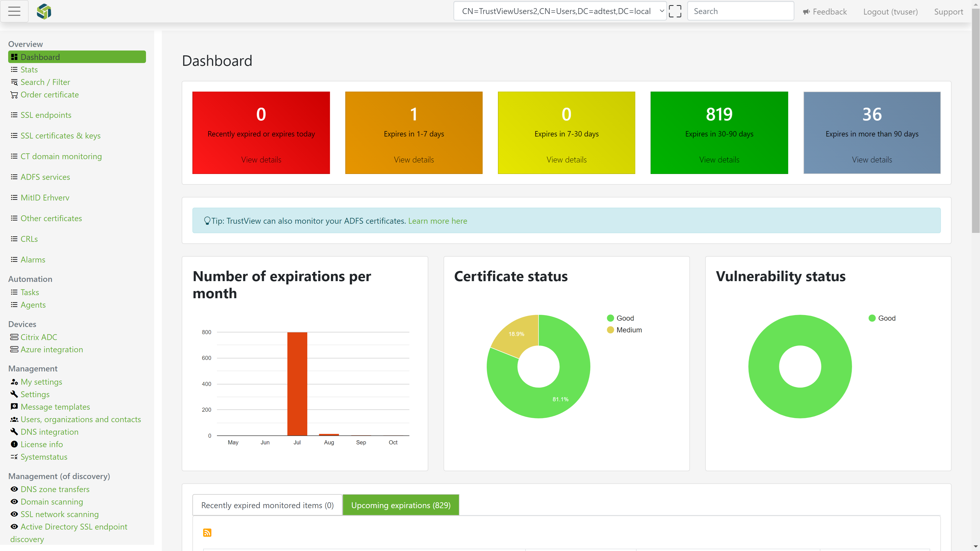Click the Stats list icon
The image size is (980, 551).
[15, 70]
